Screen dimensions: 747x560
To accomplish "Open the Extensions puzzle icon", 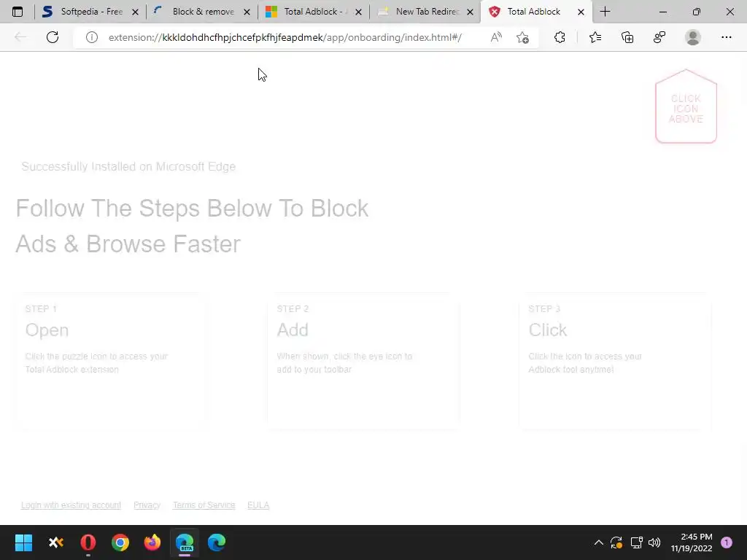I will (x=560, y=37).
